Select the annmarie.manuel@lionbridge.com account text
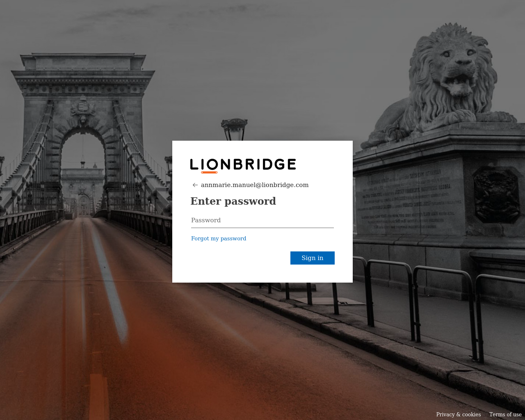The image size is (525, 420). [255, 185]
